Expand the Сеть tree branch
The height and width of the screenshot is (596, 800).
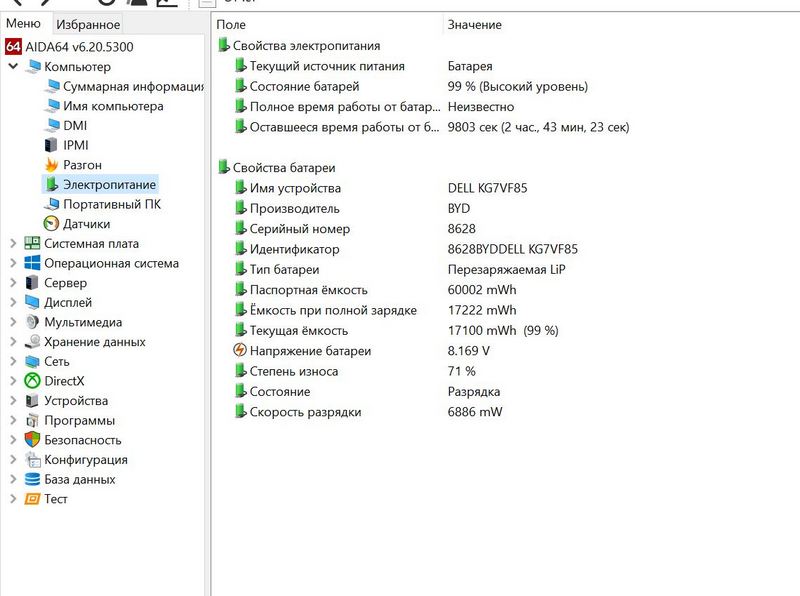pyautogui.click(x=13, y=362)
